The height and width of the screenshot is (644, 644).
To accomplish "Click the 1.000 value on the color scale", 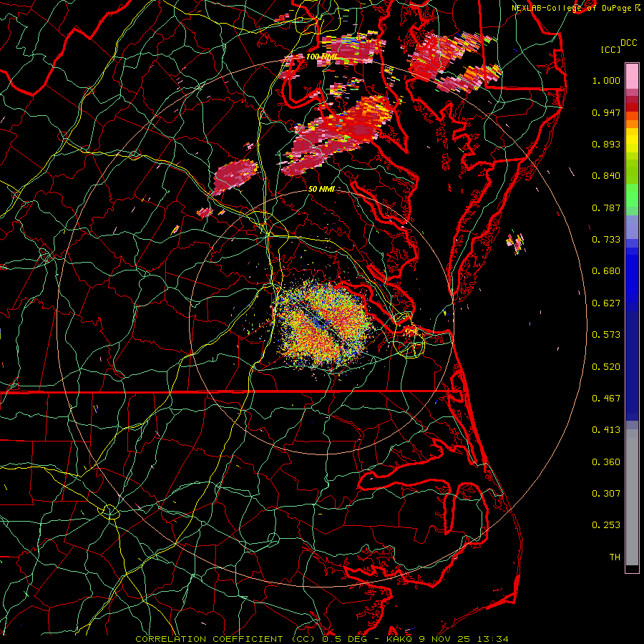I will 606,80.
